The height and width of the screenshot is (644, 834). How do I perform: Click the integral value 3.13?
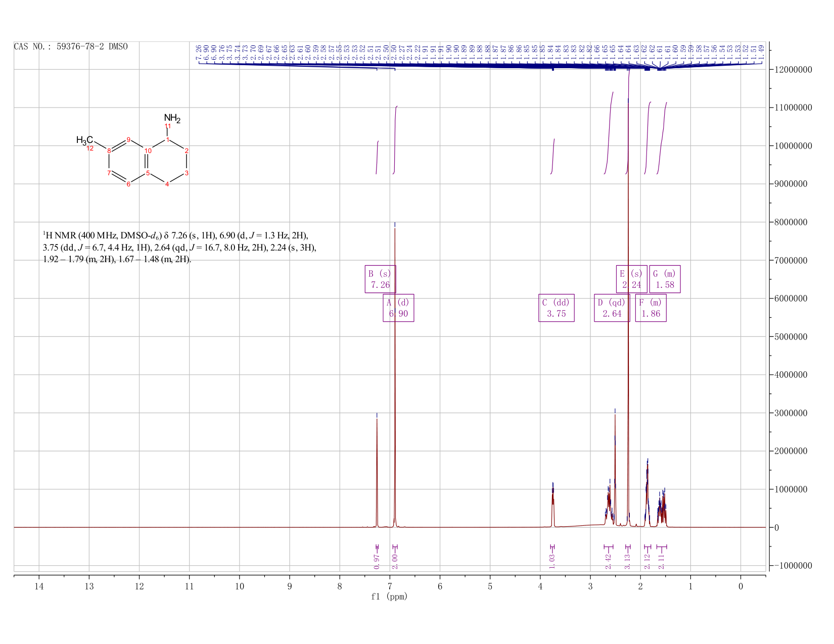coord(628,561)
